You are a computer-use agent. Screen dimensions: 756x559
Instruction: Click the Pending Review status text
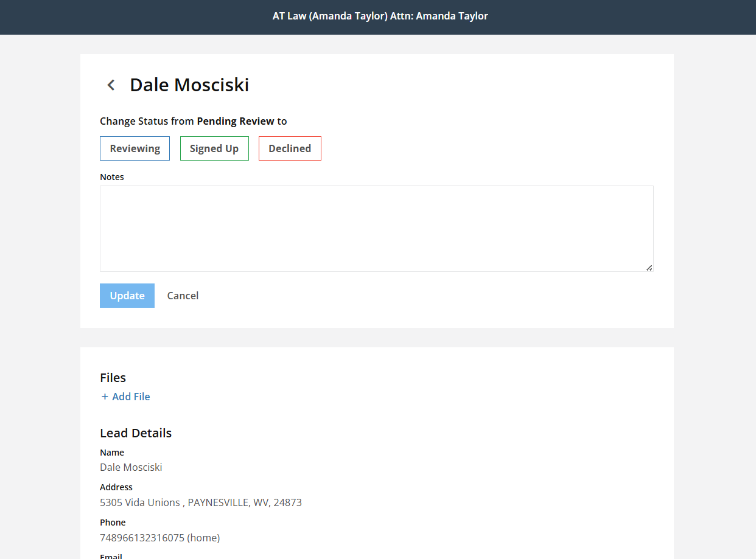(235, 121)
